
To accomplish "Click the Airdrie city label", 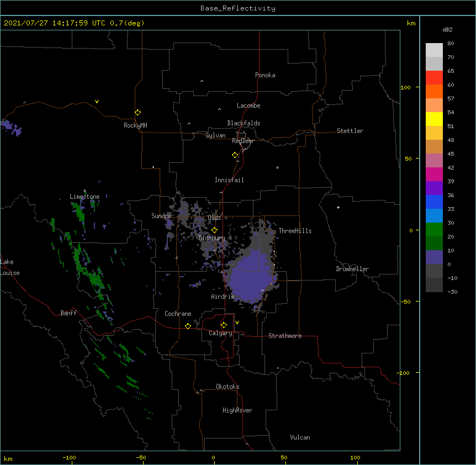I will 223,297.
